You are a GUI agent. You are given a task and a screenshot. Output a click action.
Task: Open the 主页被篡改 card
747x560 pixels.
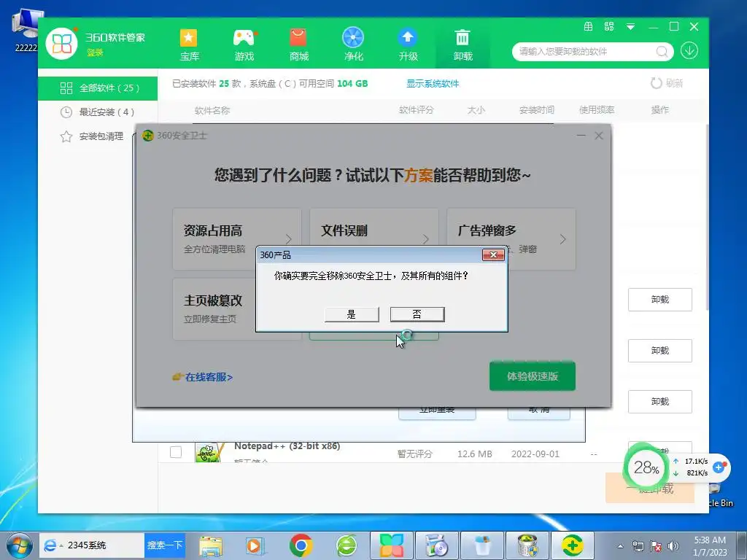pos(214,308)
